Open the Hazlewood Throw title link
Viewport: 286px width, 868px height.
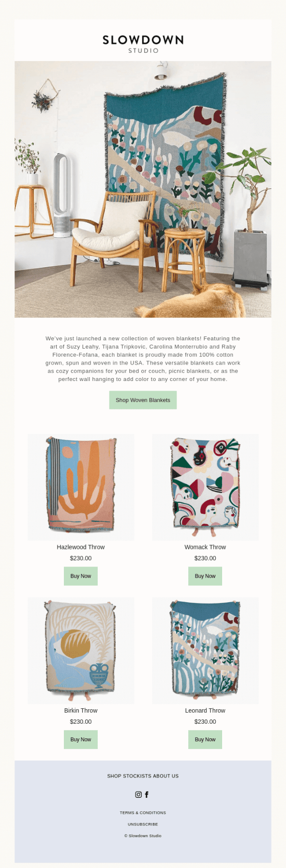(81, 547)
